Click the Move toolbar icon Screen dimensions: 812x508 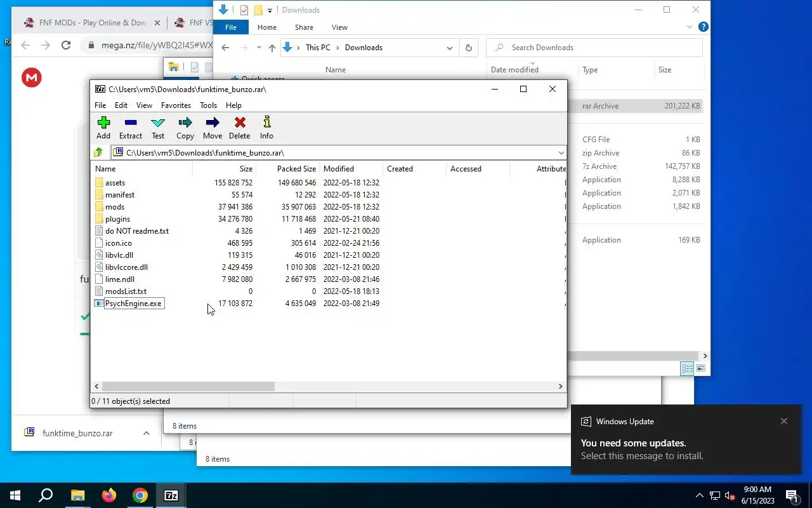pos(213,128)
